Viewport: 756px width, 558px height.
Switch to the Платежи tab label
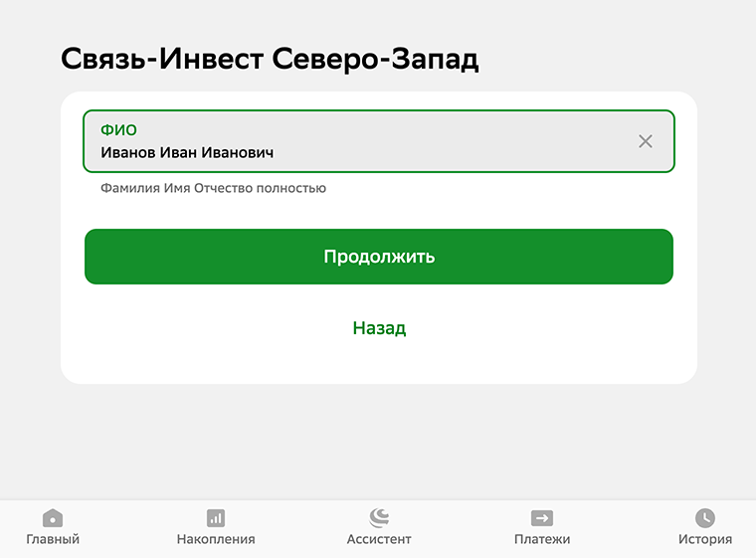[x=542, y=539]
